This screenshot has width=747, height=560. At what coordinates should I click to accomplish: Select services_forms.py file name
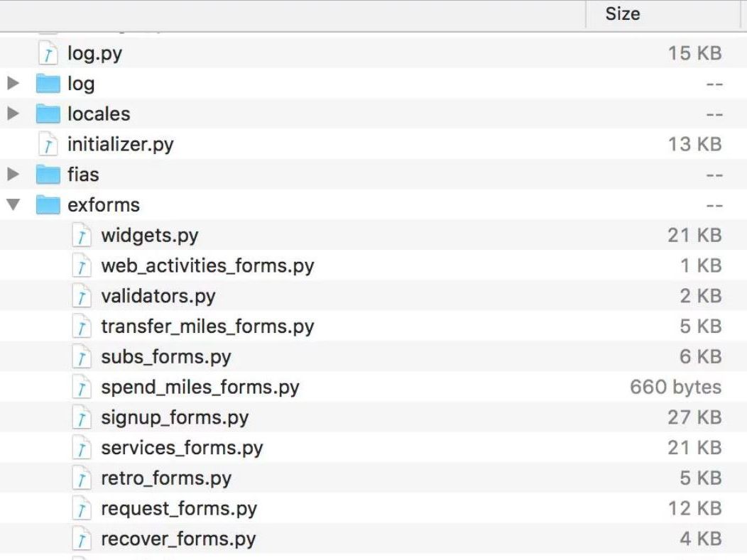(182, 449)
